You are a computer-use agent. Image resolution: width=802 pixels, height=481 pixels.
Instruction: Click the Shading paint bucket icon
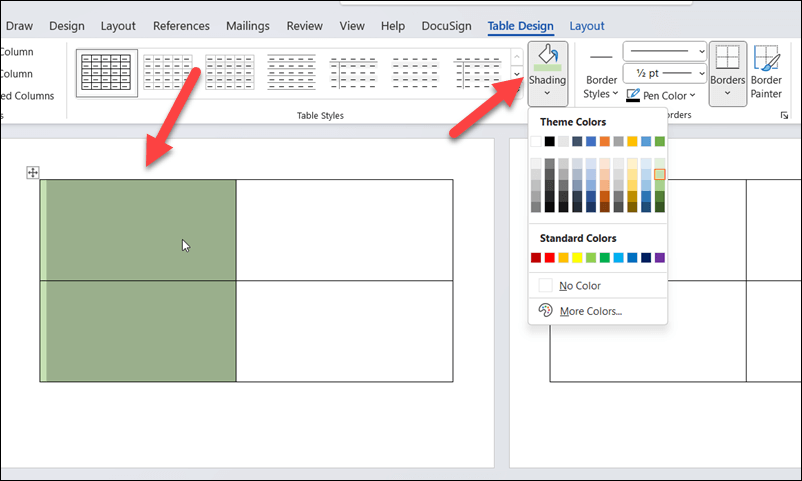click(547, 57)
